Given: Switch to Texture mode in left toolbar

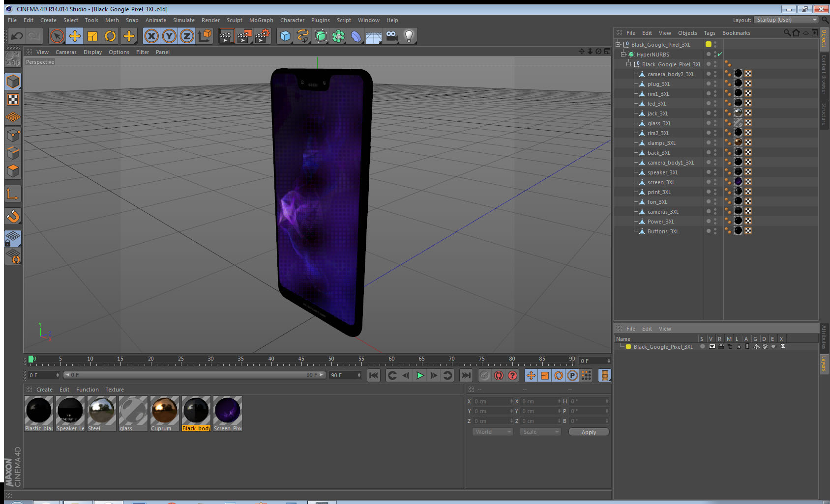Looking at the screenshot, I should point(13,100).
